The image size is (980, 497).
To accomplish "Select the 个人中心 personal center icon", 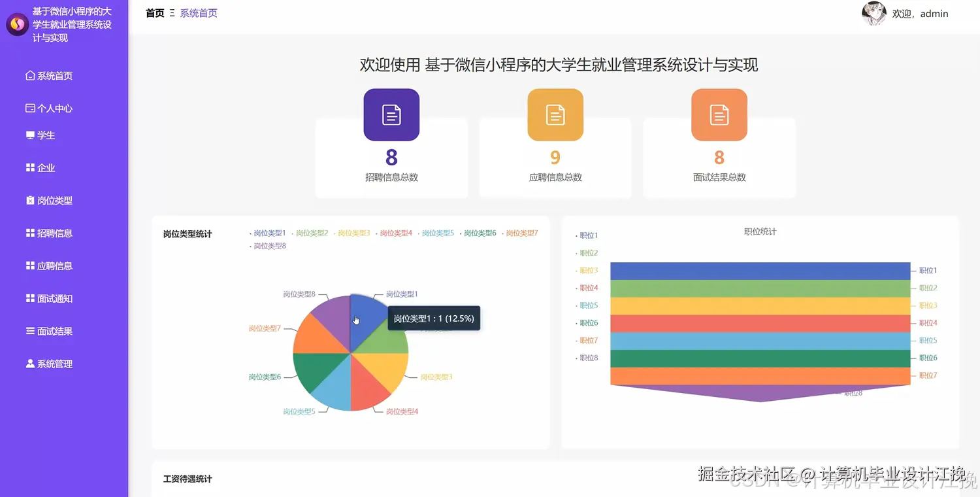I will pos(29,108).
